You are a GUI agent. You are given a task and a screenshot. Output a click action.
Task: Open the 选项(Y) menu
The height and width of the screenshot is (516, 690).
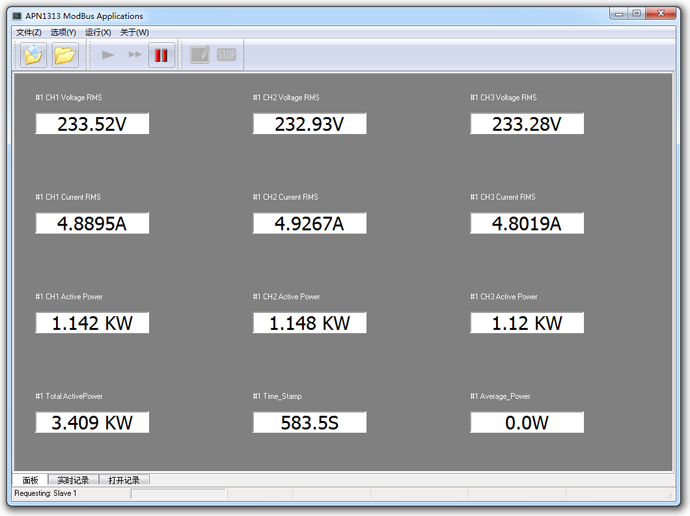(63, 32)
